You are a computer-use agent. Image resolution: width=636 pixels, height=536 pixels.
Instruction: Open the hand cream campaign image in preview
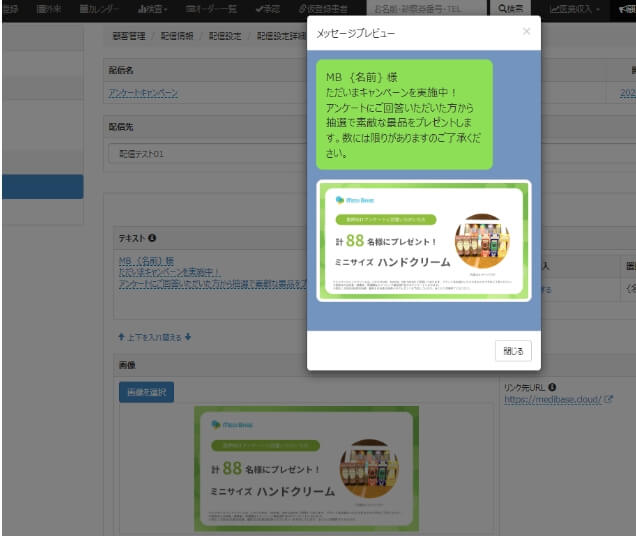(x=424, y=241)
